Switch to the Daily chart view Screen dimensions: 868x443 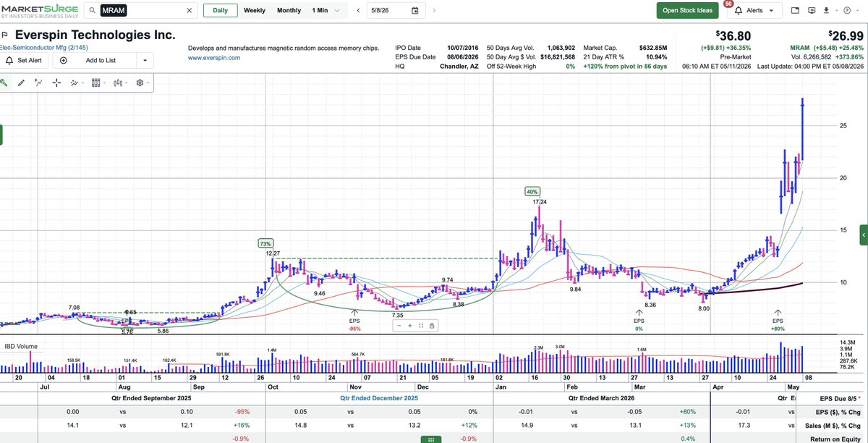(220, 11)
